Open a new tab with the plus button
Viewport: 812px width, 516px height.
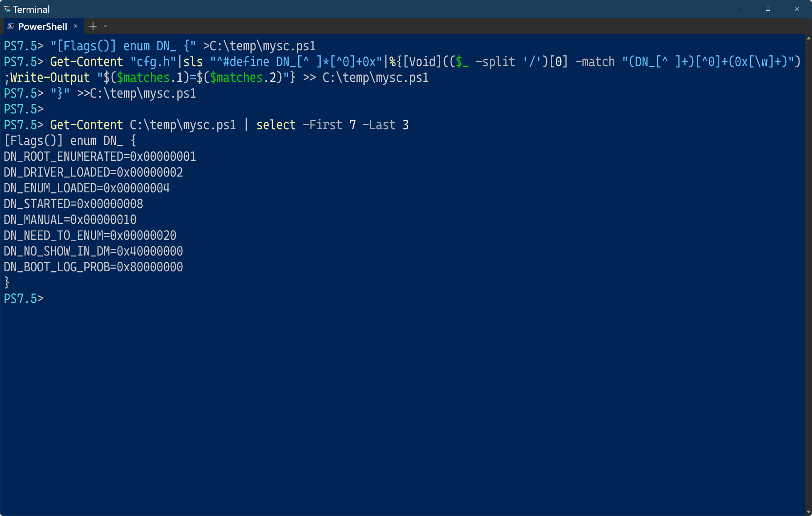click(93, 26)
